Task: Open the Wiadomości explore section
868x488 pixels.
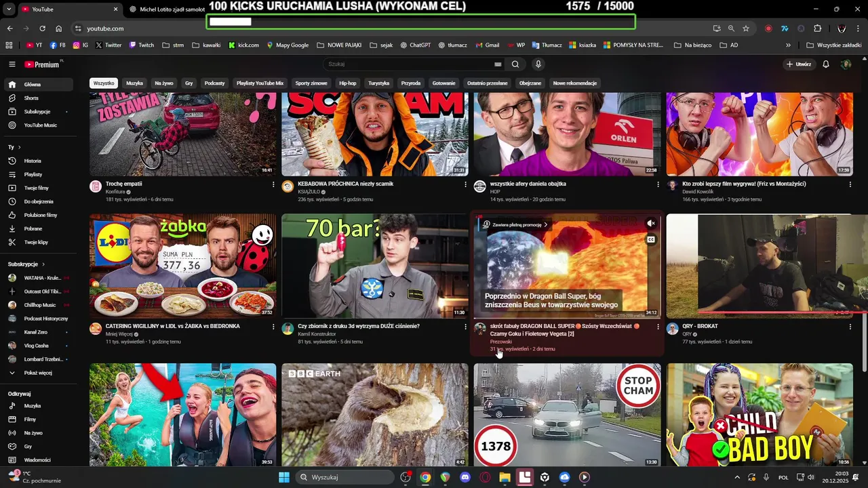Action: pos(38,460)
